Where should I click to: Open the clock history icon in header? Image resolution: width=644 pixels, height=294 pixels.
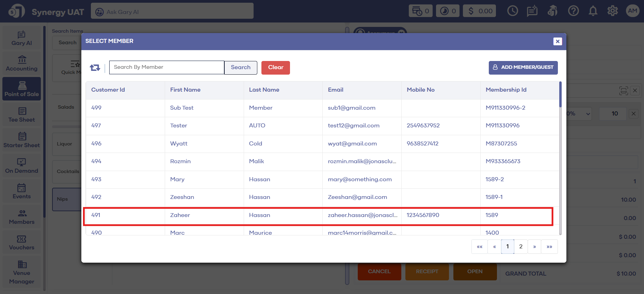[x=512, y=11]
